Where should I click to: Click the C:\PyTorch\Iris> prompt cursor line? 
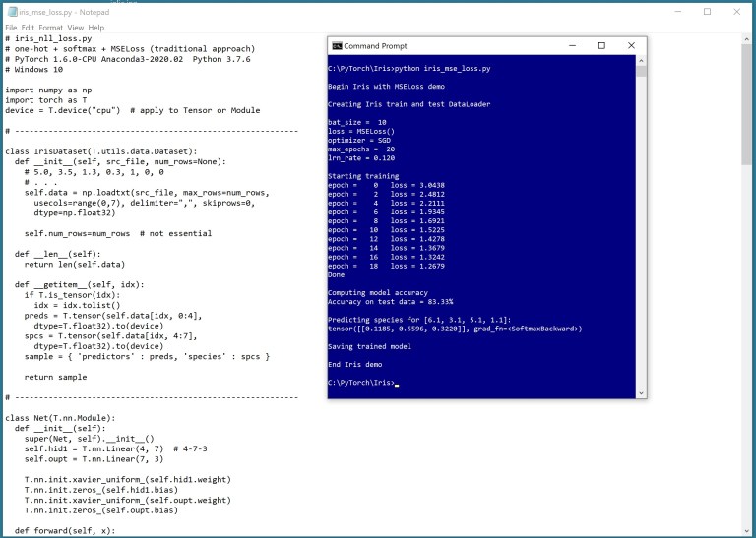coord(363,383)
